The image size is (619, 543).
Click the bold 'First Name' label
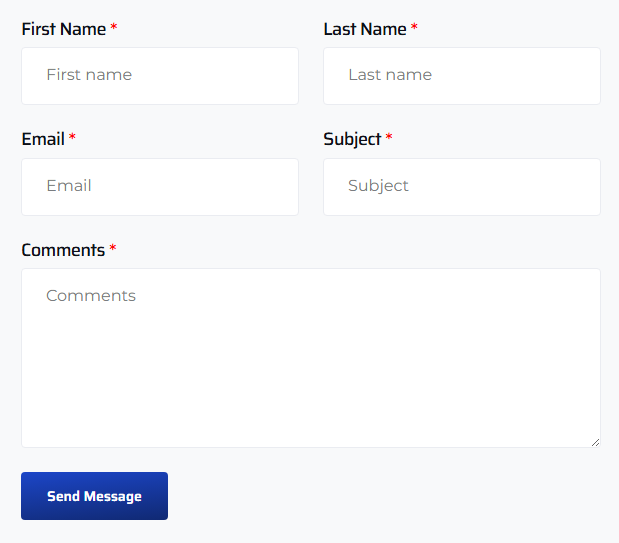(63, 29)
